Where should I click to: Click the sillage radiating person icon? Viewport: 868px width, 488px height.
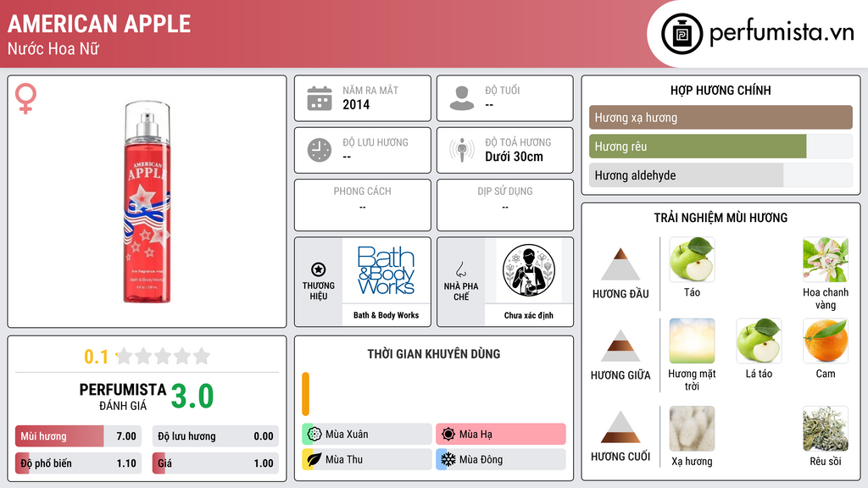coord(462,150)
